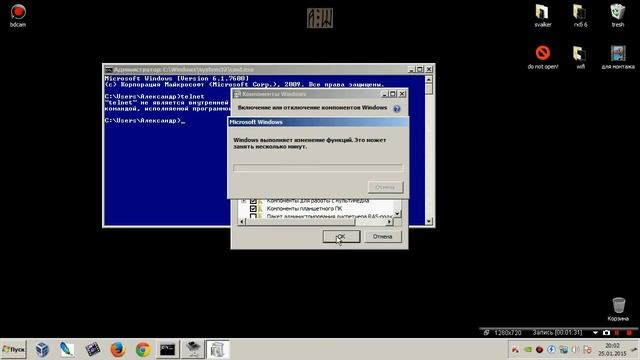Click the cmd window title bar icon
Image resolution: width=640 pixels, height=360 pixels.
pos(108,70)
